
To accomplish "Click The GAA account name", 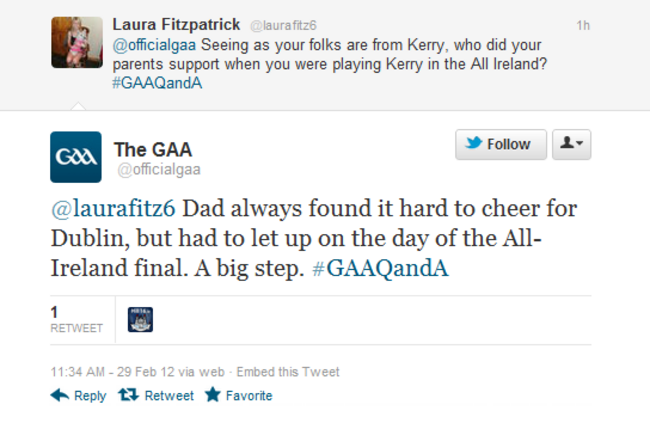I will coord(153,149).
